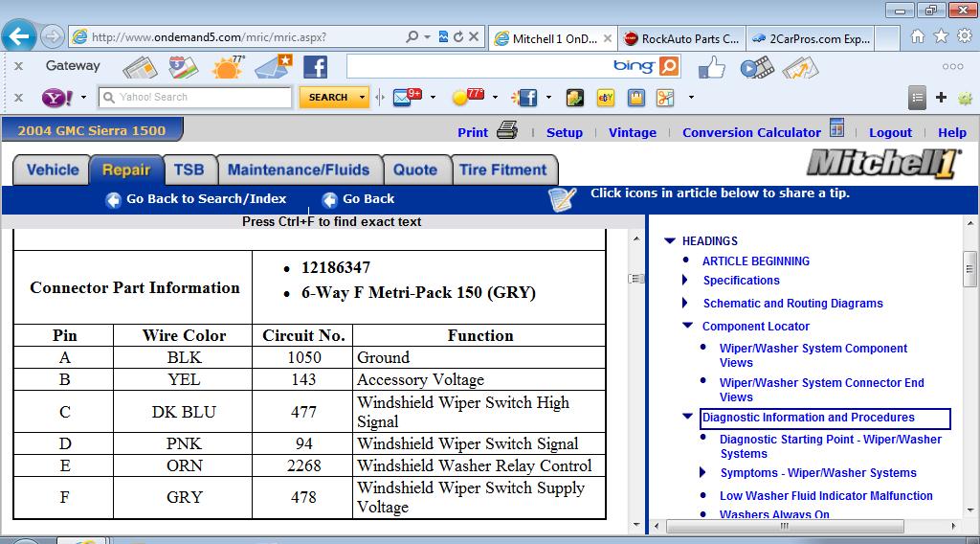Click the Gateway toolbar mail star icon
Image resolution: width=980 pixels, height=544 pixels.
pyautogui.click(x=274, y=67)
